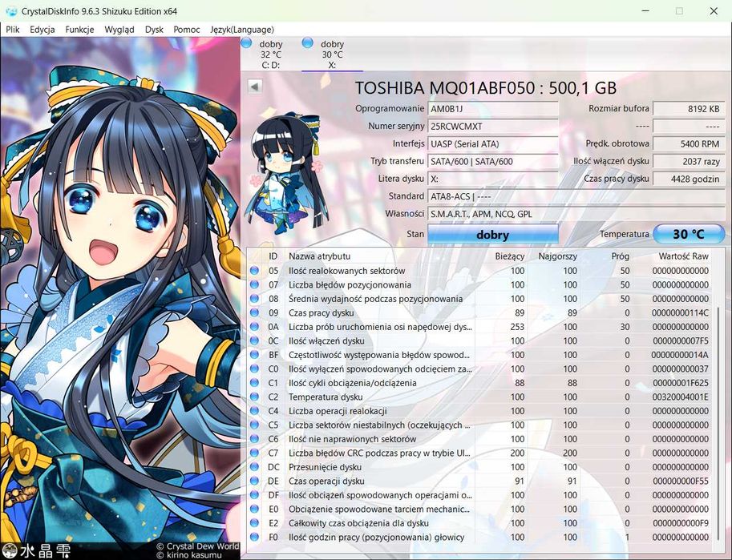Click the large Shizuku character artwork
This screenshot has width=732, height=560.
pos(120,289)
